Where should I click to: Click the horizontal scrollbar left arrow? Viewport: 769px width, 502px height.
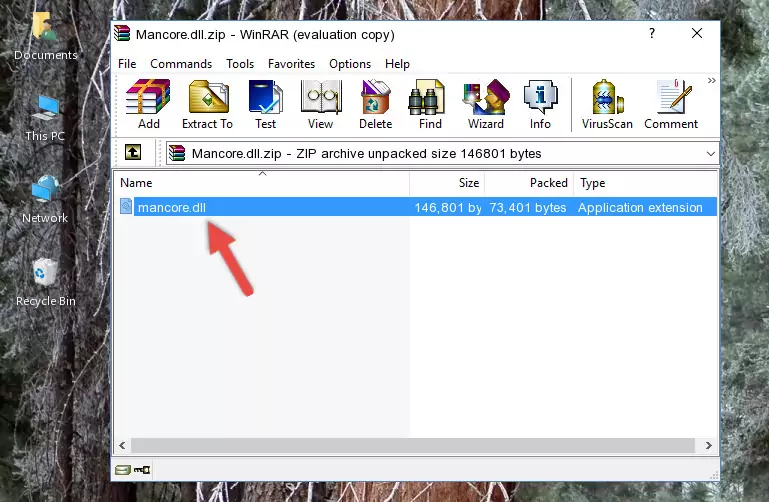click(123, 445)
